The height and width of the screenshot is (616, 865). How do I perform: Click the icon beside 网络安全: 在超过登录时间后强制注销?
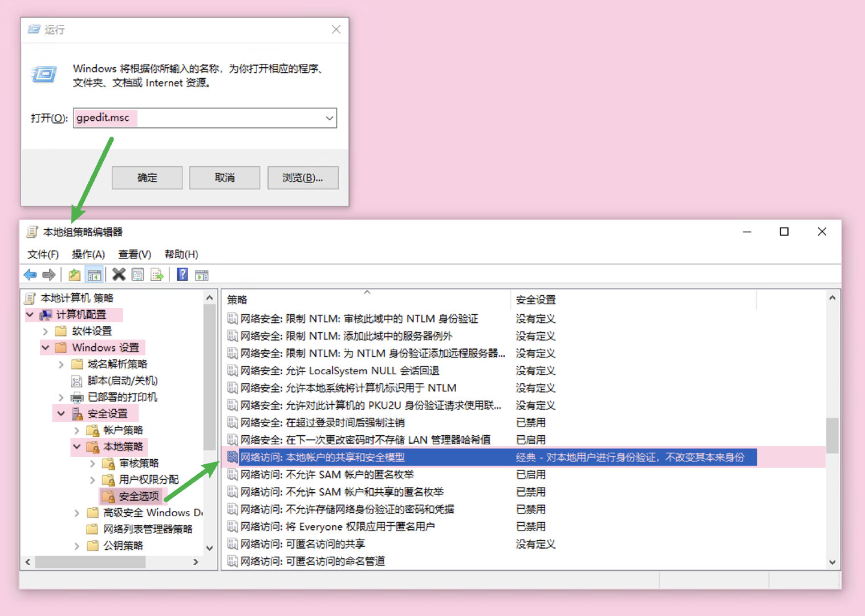232,423
